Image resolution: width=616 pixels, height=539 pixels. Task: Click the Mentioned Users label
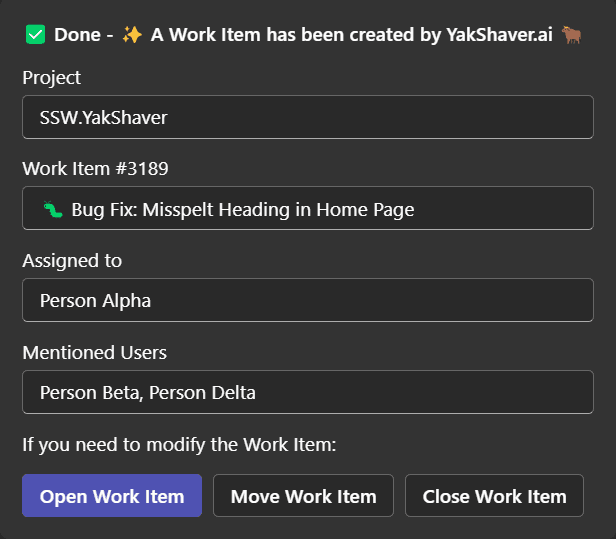(x=94, y=352)
